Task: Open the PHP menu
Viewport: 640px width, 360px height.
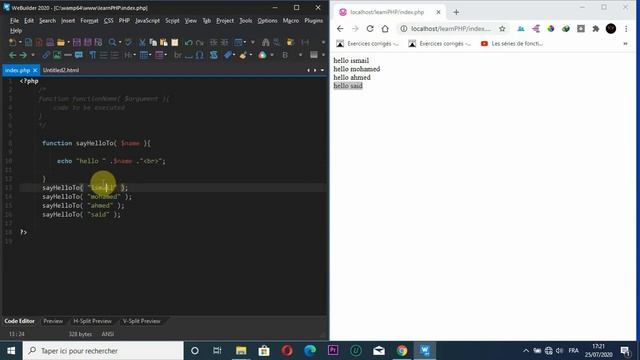Action: click(124, 20)
